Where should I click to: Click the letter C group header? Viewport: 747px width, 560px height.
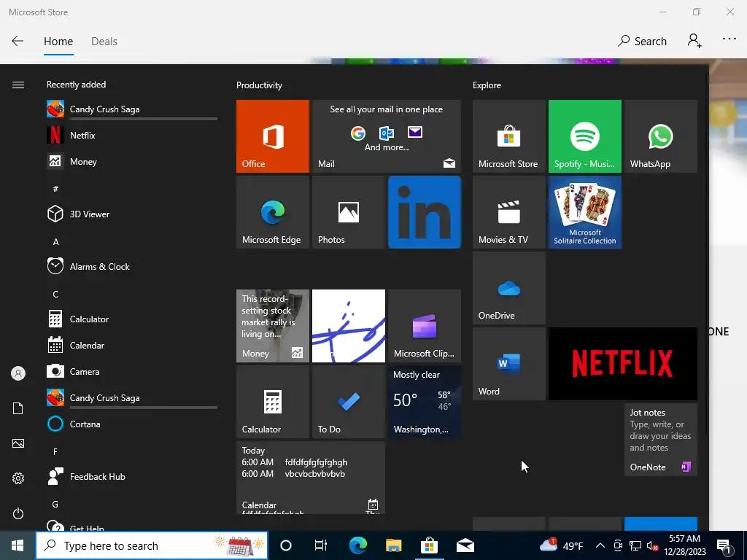(55, 295)
